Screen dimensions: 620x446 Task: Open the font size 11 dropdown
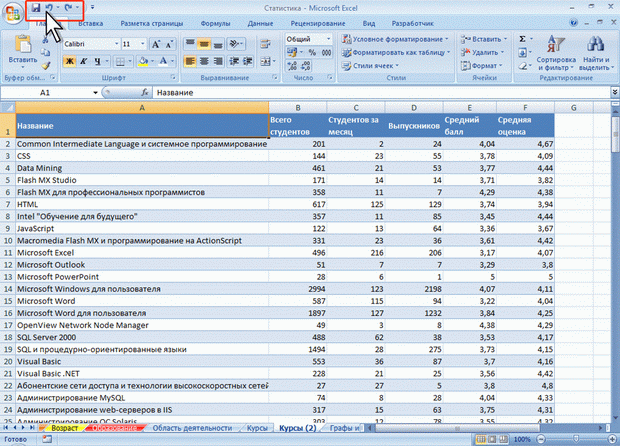tap(143, 44)
